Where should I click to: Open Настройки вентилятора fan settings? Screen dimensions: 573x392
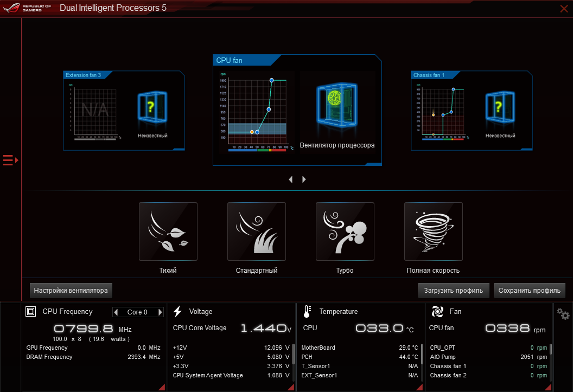tap(71, 291)
